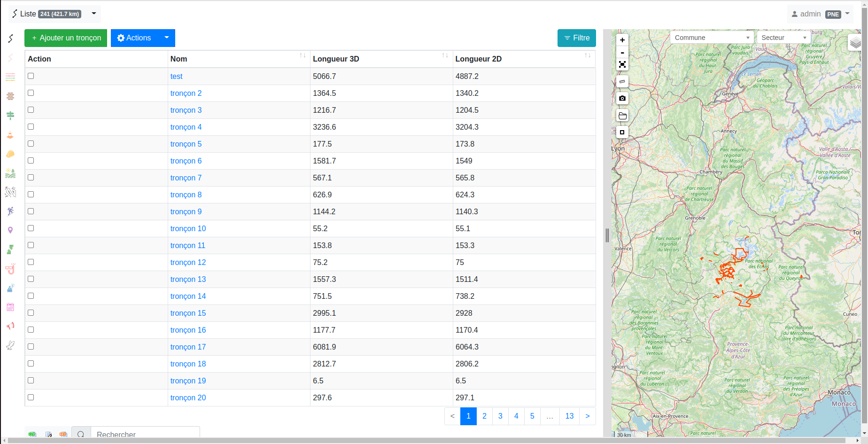Reset map view with fullscreen-extent icon

[x=622, y=64]
